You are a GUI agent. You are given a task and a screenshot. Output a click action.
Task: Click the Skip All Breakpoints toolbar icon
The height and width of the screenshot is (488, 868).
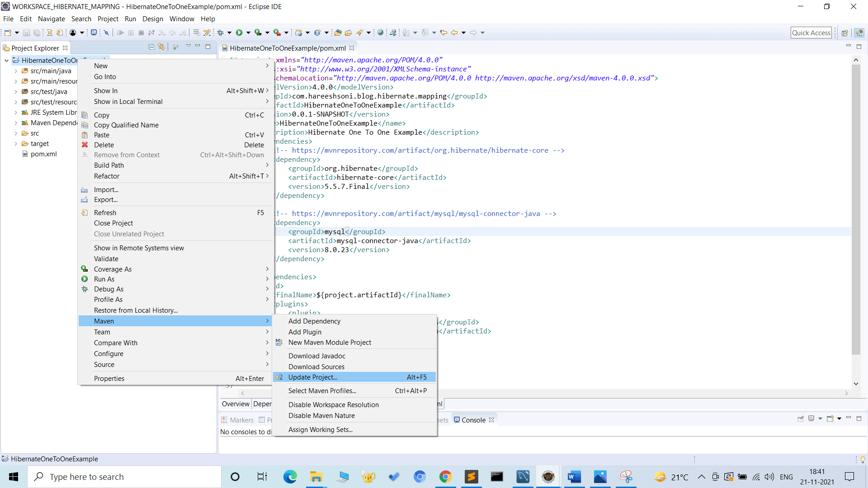click(106, 33)
